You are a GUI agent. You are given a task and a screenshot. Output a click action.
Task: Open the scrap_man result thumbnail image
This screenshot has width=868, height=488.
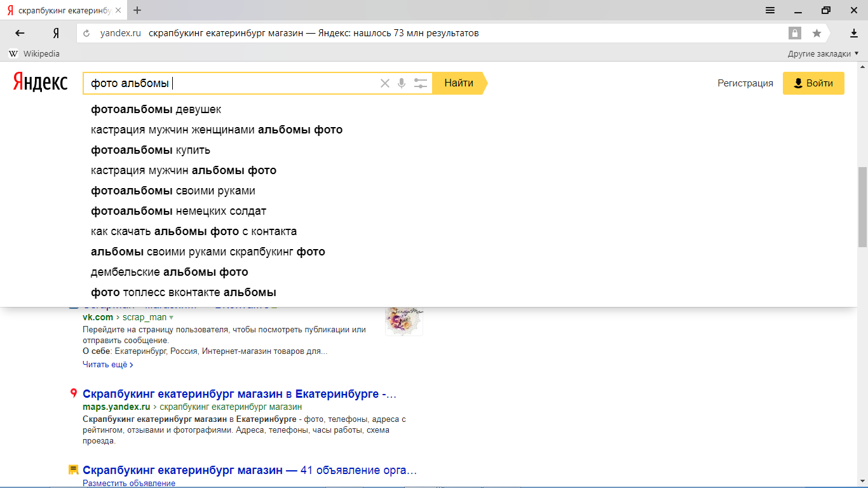pos(404,321)
